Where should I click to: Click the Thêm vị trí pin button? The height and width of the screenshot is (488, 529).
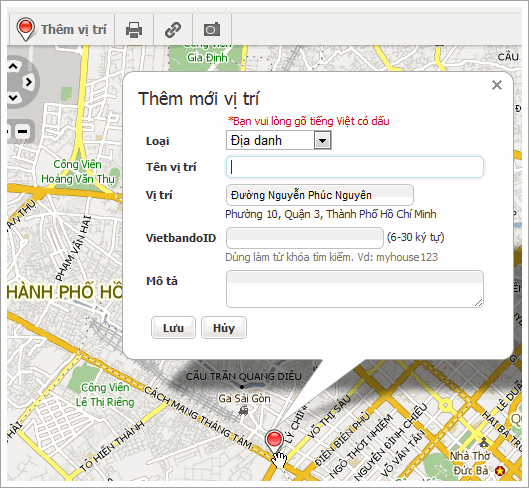(x=62, y=30)
